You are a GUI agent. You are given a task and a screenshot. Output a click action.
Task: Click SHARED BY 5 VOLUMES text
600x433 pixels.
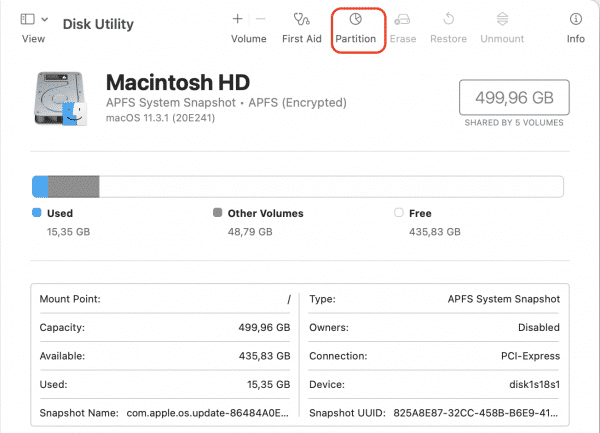(514, 123)
